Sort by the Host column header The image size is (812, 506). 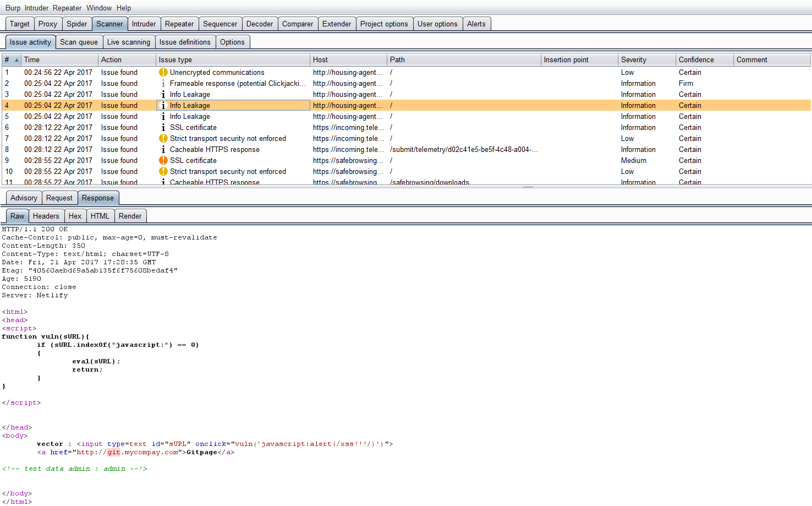tap(348, 59)
